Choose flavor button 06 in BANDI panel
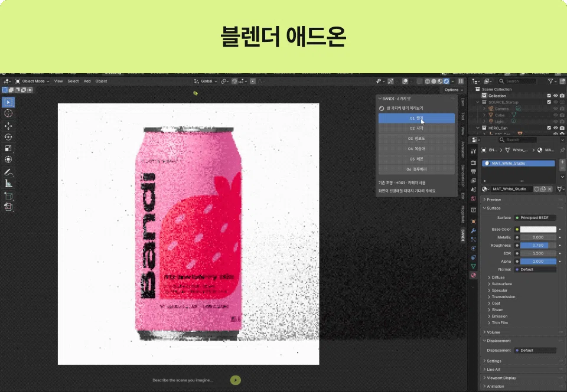 coord(416,169)
